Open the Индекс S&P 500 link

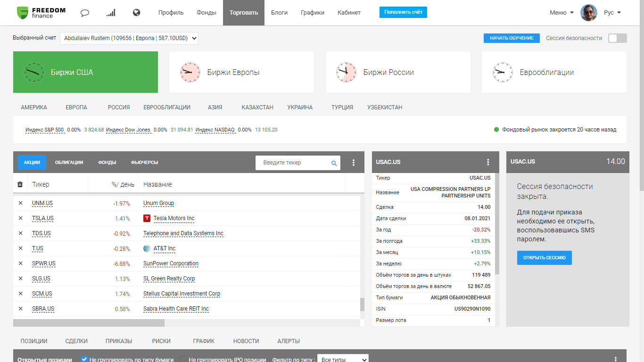[44, 130]
